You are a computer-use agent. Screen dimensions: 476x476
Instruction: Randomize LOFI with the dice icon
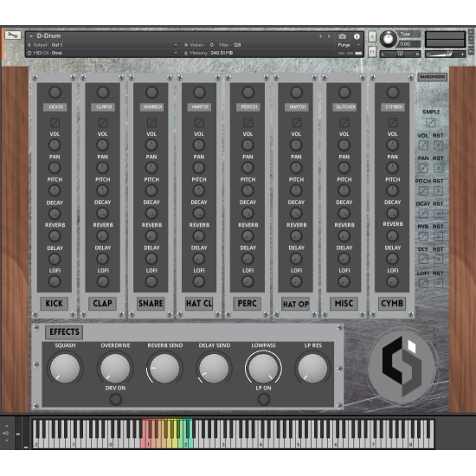423,283
